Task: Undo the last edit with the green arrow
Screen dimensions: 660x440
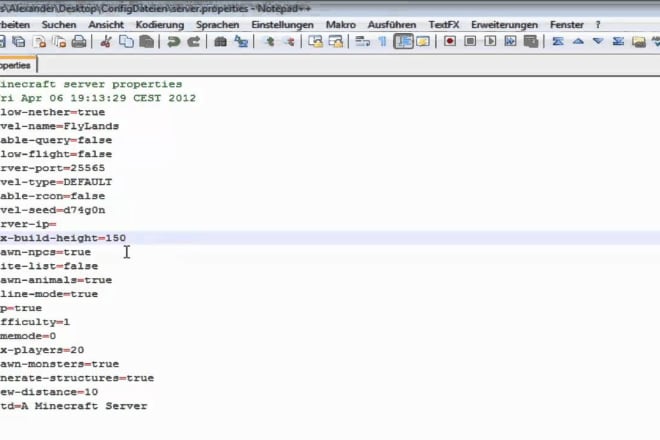Action: [x=173, y=42]
